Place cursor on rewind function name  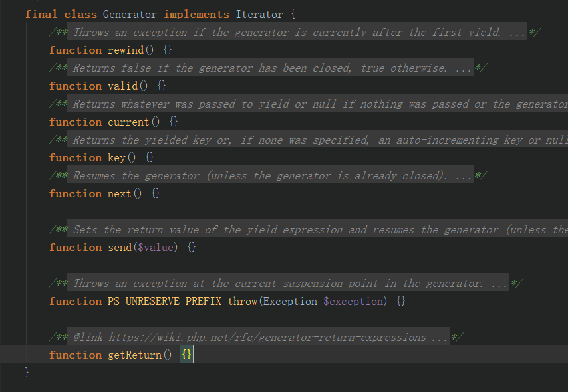126,50
